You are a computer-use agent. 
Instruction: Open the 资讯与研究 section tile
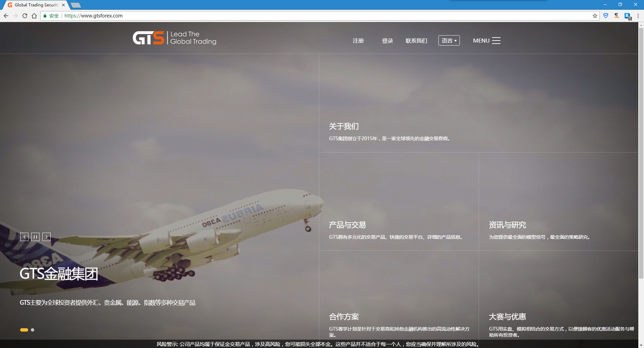(558, 201)
